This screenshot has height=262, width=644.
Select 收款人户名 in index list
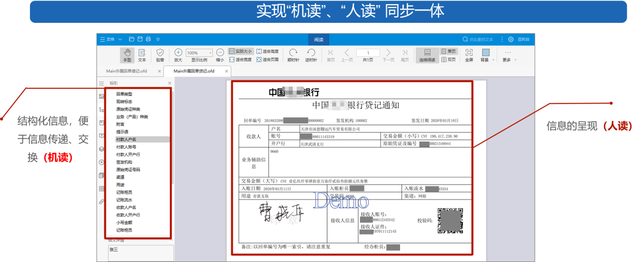click(x=126, y=207)
